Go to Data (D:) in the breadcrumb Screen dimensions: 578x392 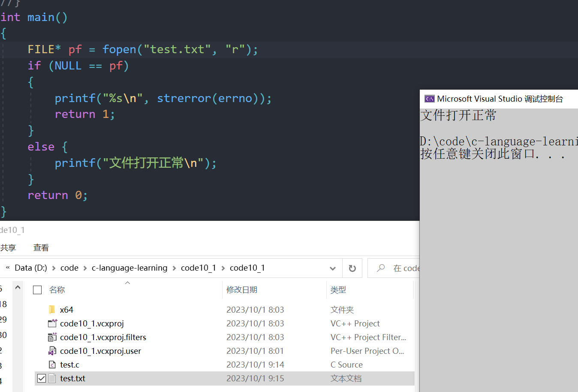click(x=31, y=268)
